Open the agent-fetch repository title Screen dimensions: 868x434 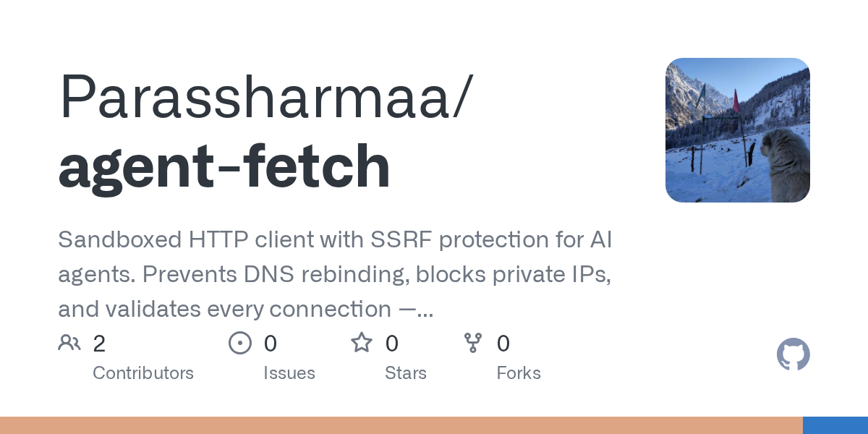224,166
